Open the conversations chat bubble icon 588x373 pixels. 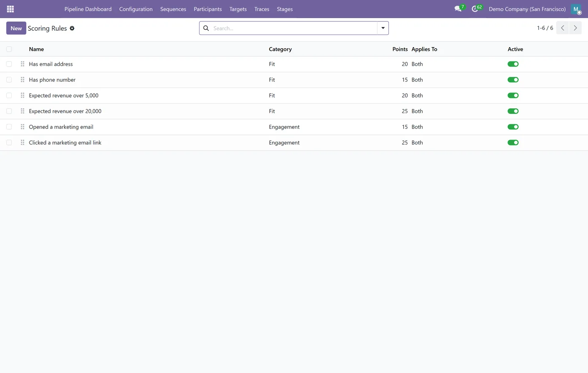[x=458, y=9]
